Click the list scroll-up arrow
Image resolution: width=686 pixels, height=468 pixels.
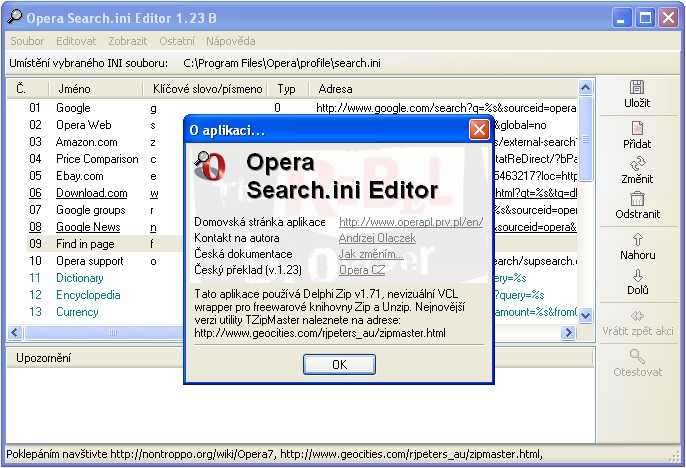click(585, 88)
